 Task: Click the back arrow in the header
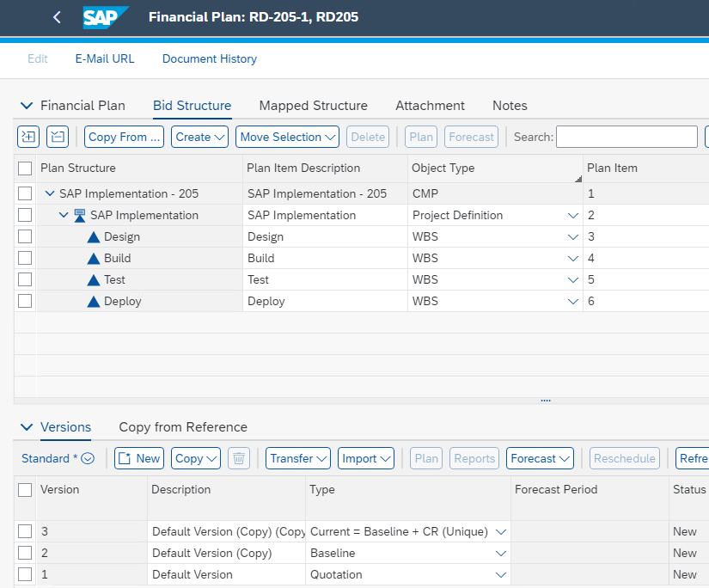click(x=57, y=17)
